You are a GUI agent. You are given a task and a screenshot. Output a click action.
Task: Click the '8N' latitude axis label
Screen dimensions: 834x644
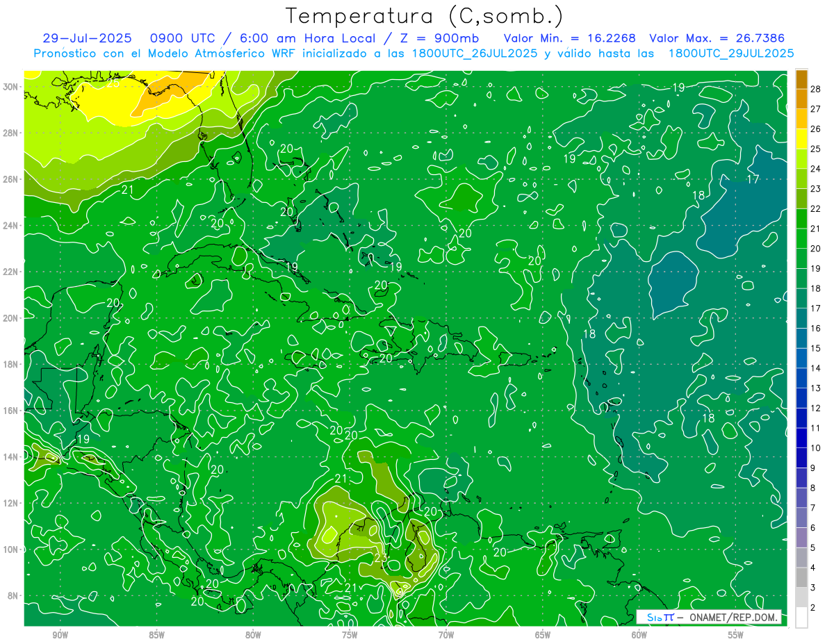click(13, 595)
